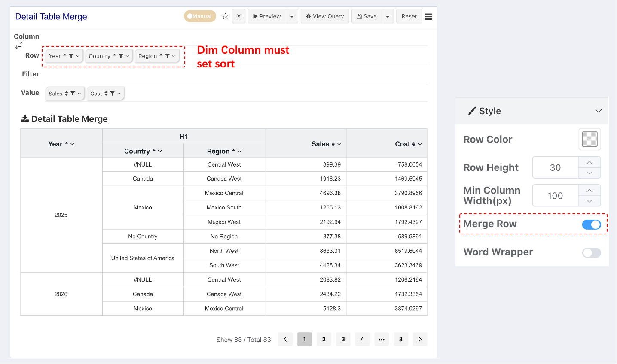The width and height of the screenshot is (617, 364).
Task: Turn off the Merge Row switch
Action: click(x=591, y=224)
